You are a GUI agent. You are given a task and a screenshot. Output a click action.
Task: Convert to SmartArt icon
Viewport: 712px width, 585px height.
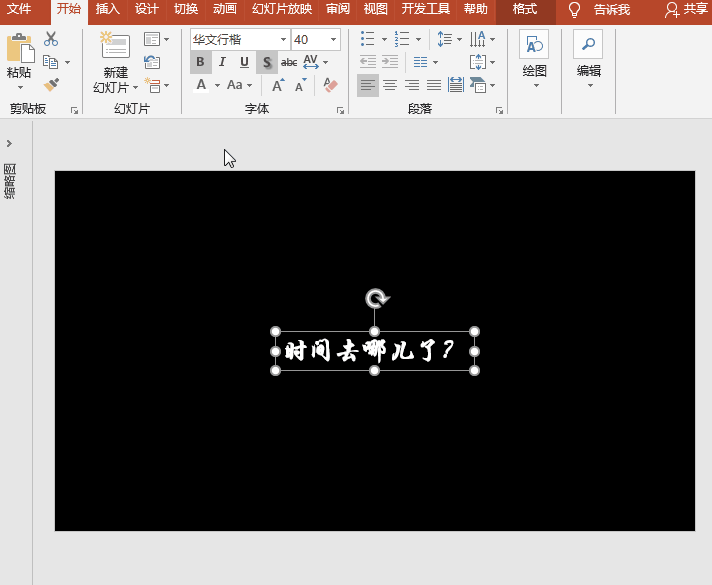point(478,85)
